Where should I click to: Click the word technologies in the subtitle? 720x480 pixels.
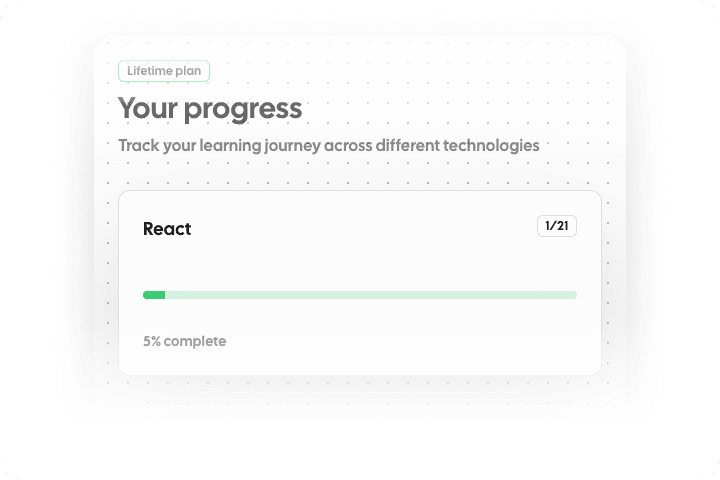point(488,145)
